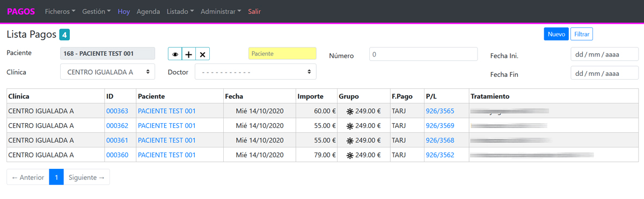Apply the filter with Filtrar
The height and width of the screenshot is (199, 644).
click(x=582, y=34)
